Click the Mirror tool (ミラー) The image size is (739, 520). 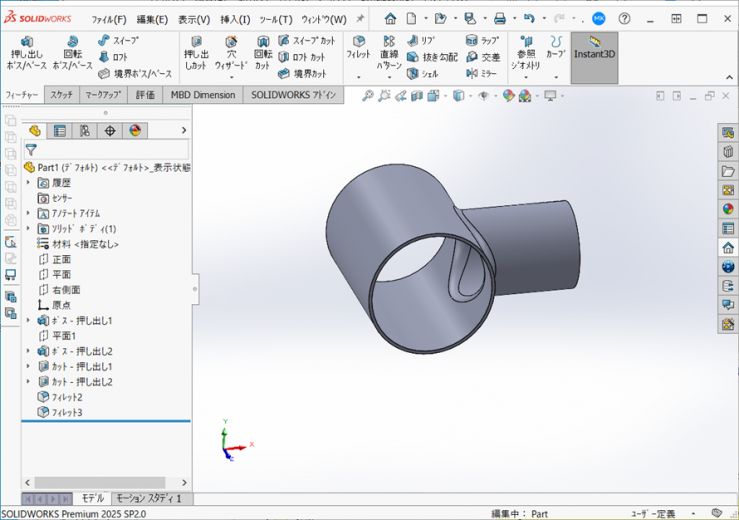click(481, 73)
